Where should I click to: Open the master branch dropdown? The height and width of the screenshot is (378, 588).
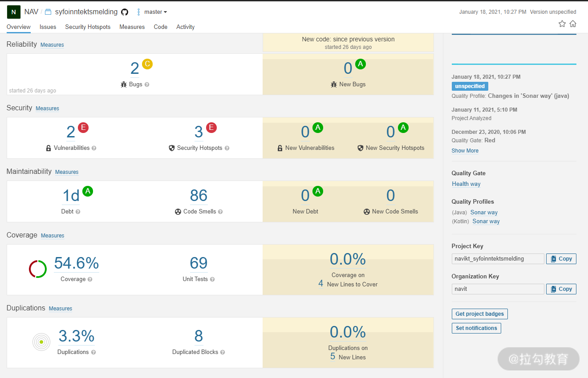click(152, 12)
